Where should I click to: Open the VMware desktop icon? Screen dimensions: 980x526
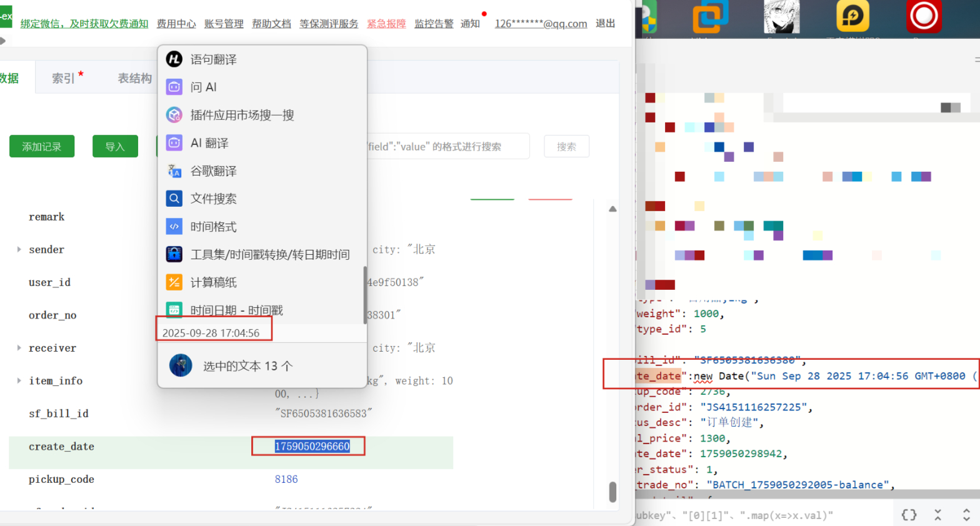(x=710, y=16)
